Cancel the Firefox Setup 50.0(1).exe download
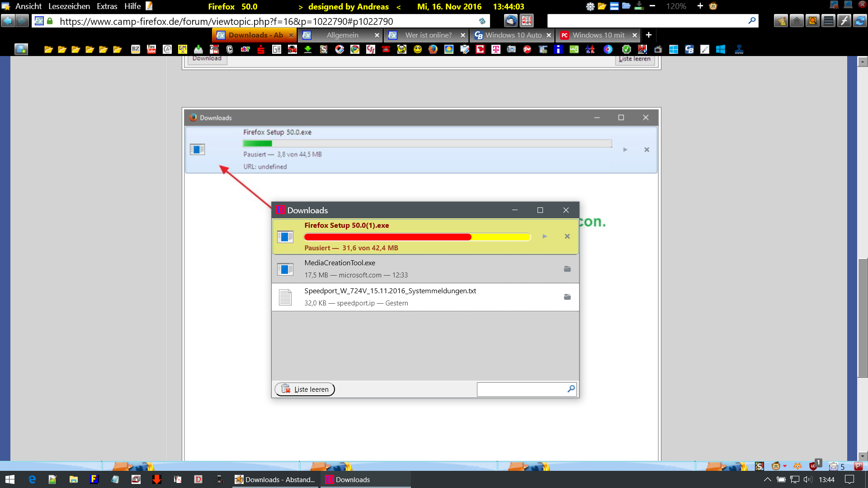 tap(567, 236)
